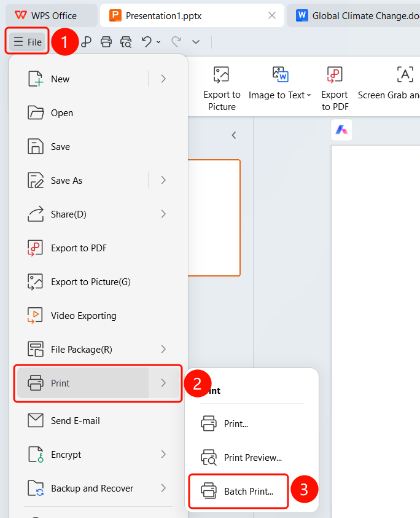This screenshot has height=518, width=420.
Task: Expand the Backup and Recover submenu arrow
Action: (163, 489)
